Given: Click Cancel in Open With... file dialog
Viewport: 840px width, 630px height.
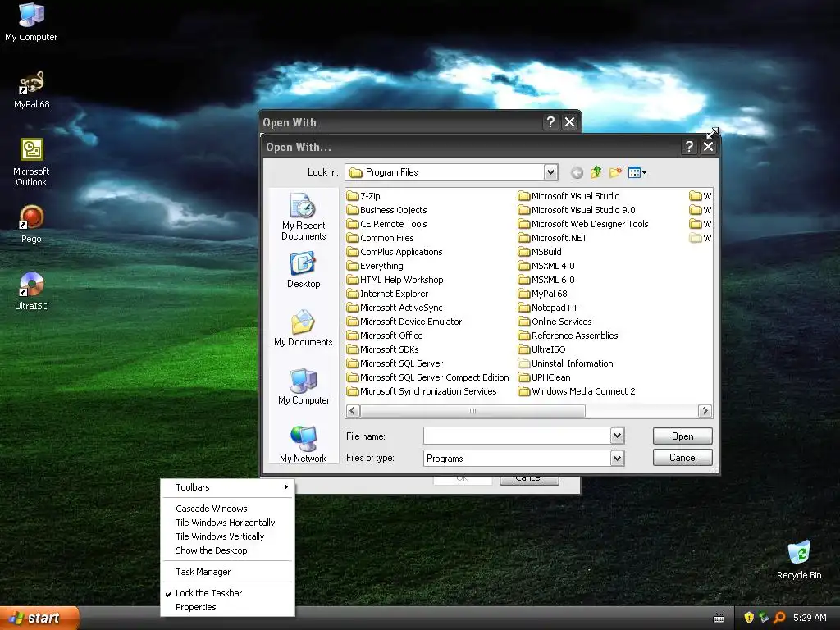Looking at the screenshot, I should coord(682,458).
